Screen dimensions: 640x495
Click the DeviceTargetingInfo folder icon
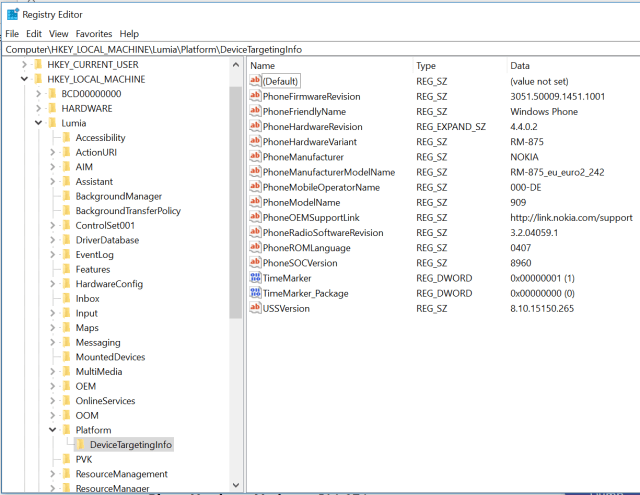pos(80,444)
